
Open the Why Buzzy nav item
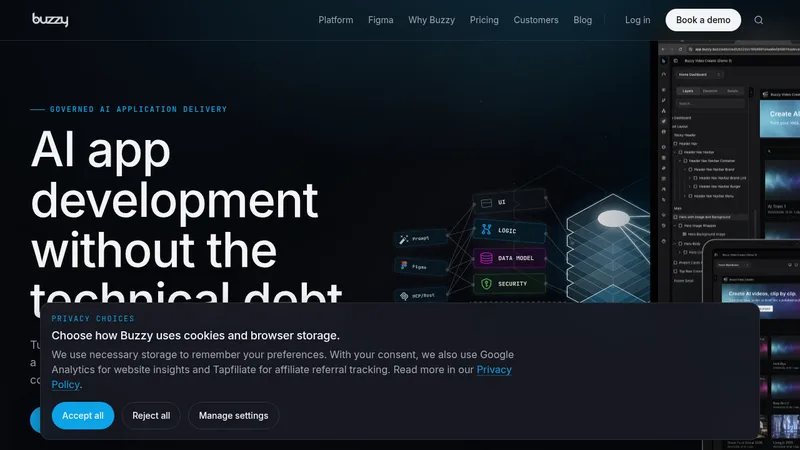(432, 20)
